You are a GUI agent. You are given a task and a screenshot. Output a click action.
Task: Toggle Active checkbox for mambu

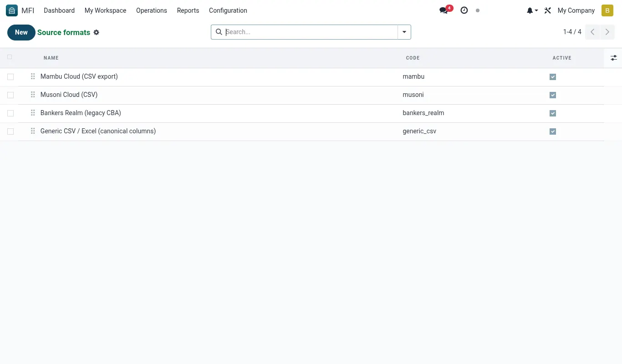click(553, 77)
